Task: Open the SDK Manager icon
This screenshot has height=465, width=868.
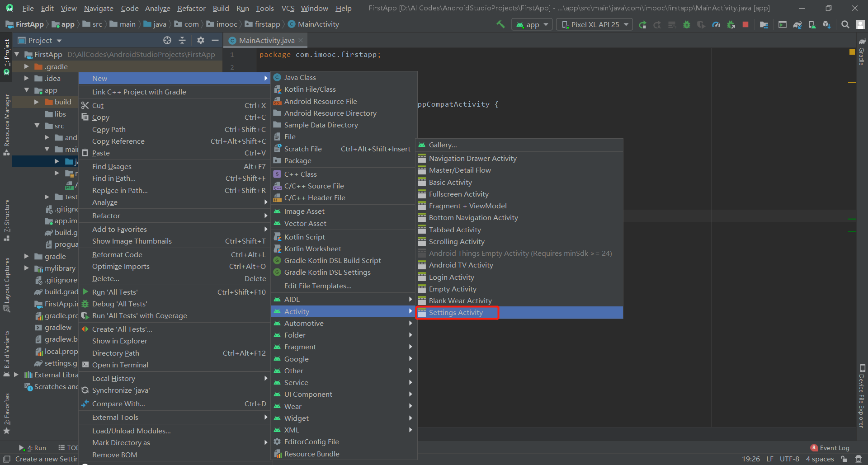Action: 827,24
